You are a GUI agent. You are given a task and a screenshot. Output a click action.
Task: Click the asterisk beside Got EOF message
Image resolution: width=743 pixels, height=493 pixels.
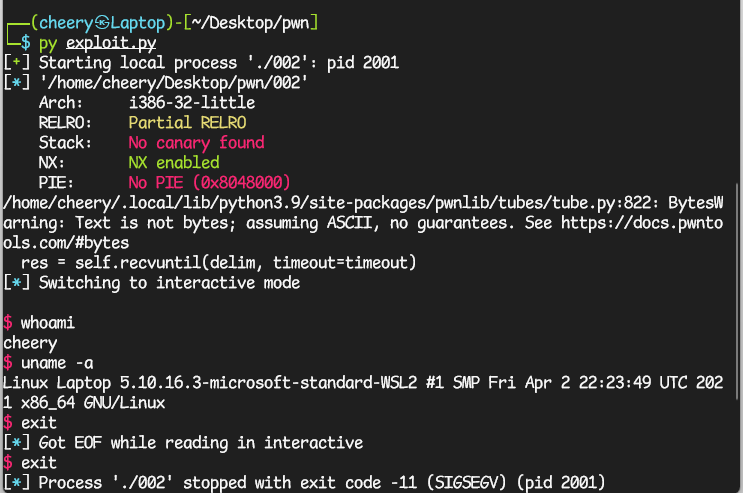pyautogui.click(x=17, y=442)
